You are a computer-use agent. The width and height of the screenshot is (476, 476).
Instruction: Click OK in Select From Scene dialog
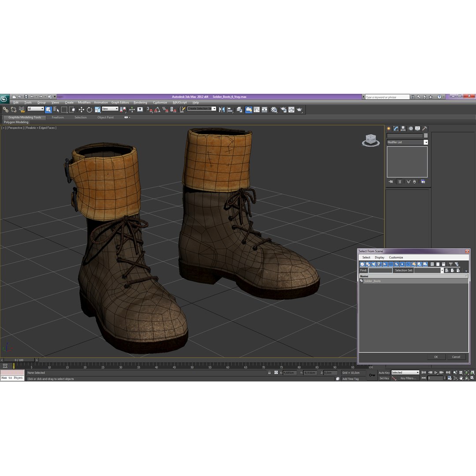pos(436,357)
